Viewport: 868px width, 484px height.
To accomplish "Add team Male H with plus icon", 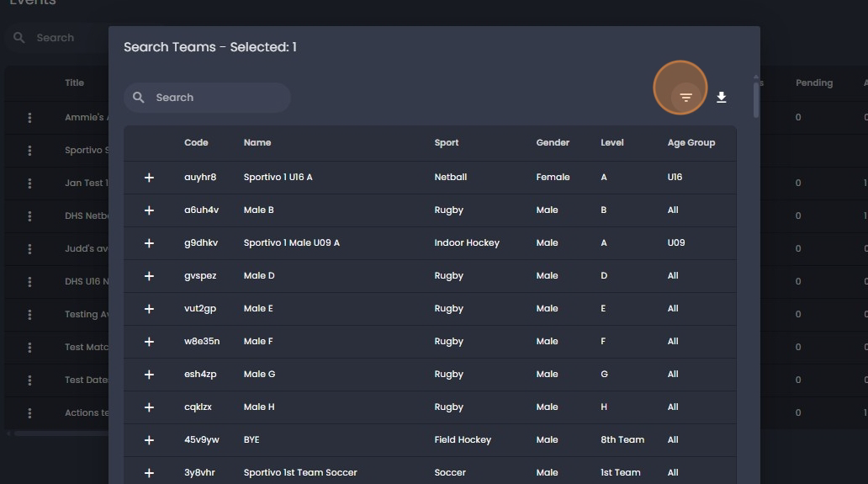I will coord(149,407).
